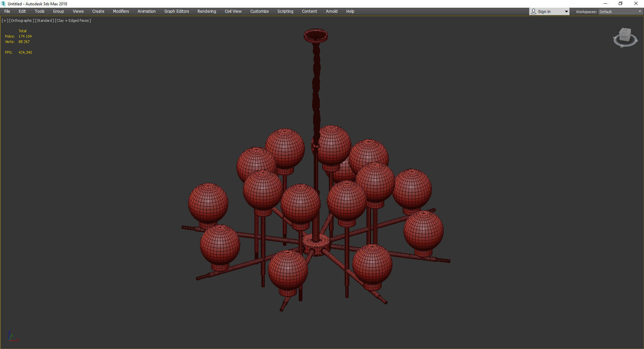The width and height of the screenshot is (644, 349).
Task: Open the Views menu
Action: [78, 11]
